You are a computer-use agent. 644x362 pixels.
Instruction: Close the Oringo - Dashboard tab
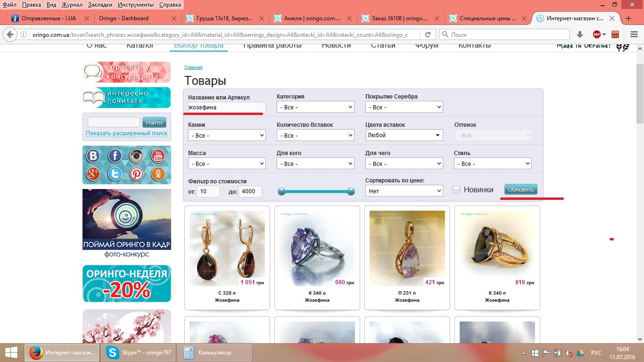[174, 18]
